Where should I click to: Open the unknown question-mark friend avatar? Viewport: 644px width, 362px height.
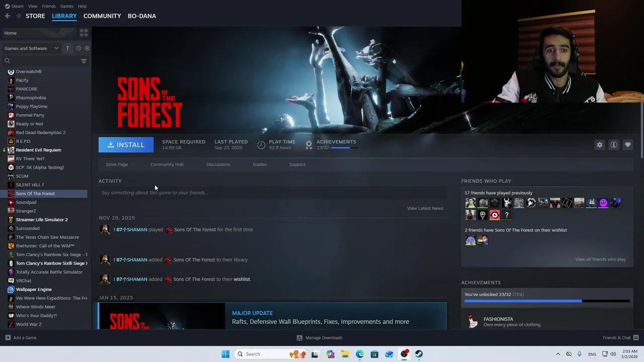point(507,215)
